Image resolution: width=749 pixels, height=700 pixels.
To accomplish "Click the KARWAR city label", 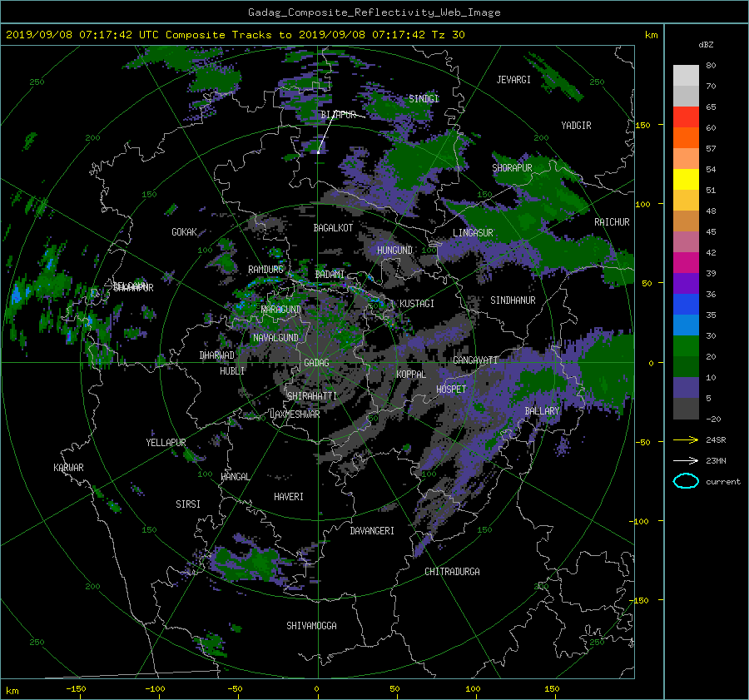I will 68,467.
